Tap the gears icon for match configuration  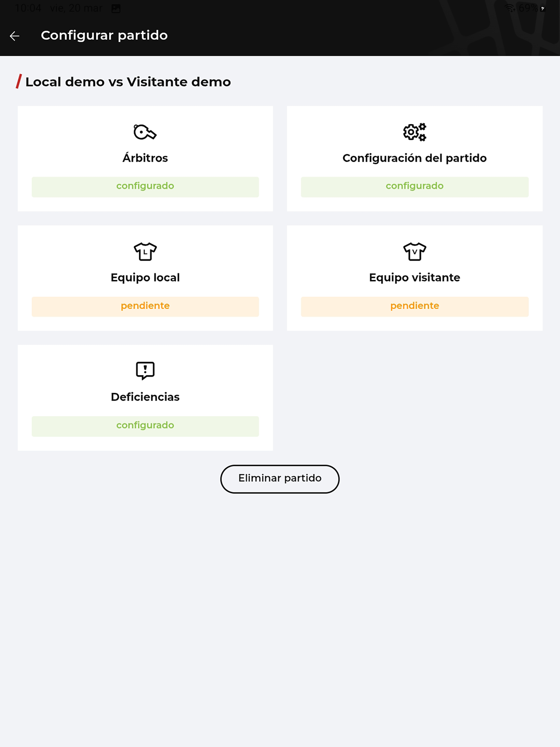tap(415, 132)
